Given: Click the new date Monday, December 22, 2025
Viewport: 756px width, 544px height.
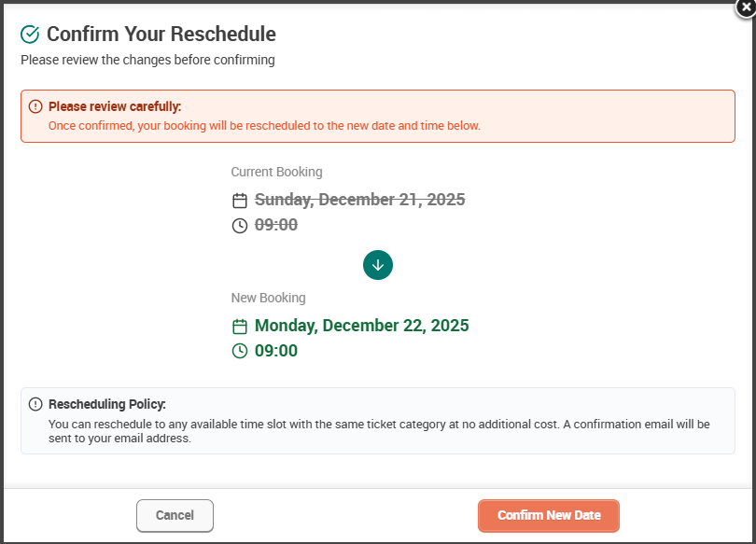Looking at the screenshot, I should [361, 326].
